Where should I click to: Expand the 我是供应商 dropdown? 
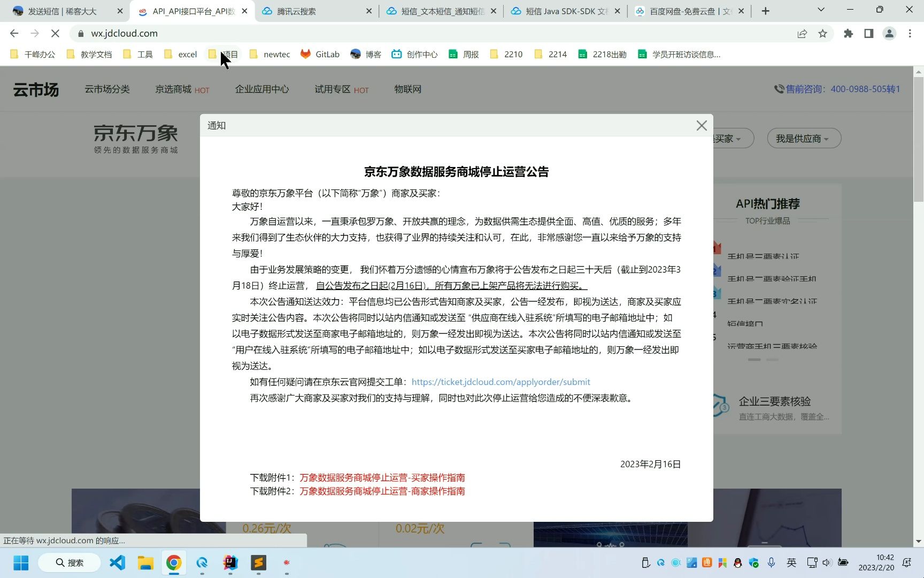[804, 139]
